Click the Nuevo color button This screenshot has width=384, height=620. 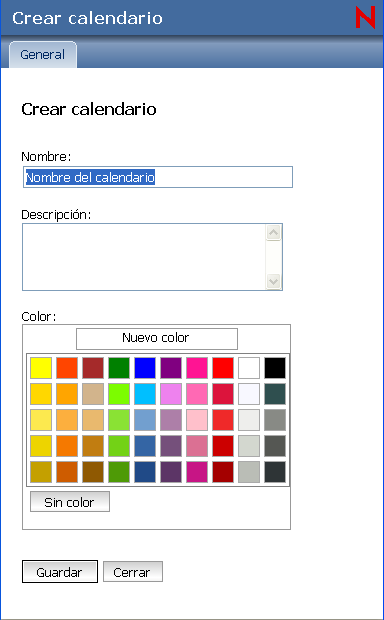click(157, 338)
